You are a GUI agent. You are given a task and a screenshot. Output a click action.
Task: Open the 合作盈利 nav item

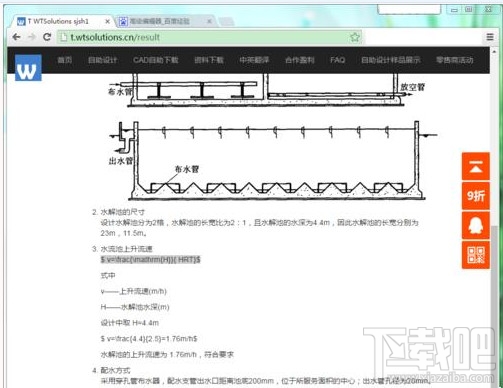coord(300,60)
